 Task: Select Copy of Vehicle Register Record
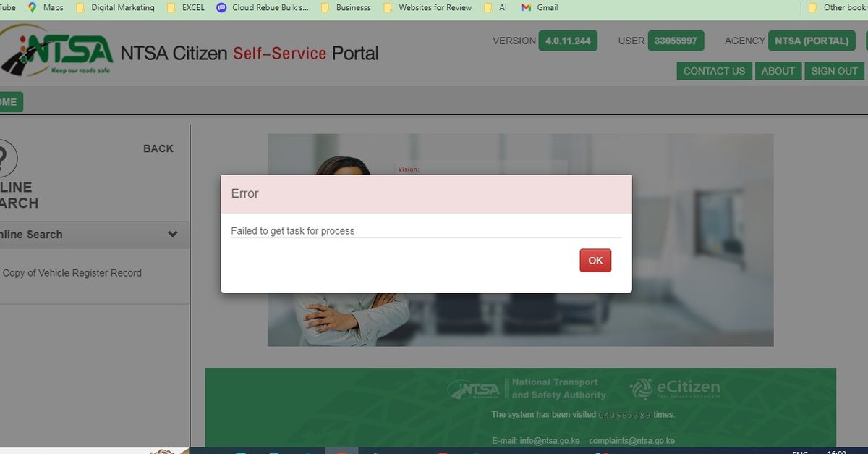pos(72,273)
